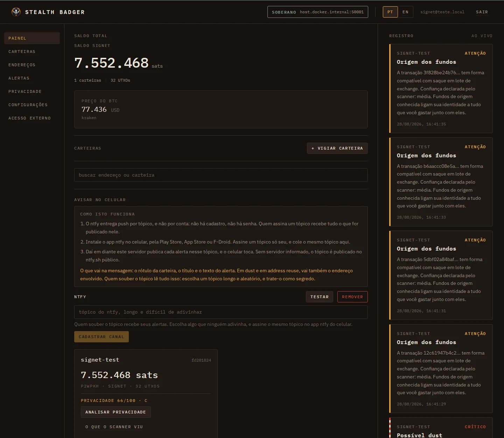504x438 pixels.
Task: Open the alert for transaction 12c61947b4c2
Action: coord(441,369)
